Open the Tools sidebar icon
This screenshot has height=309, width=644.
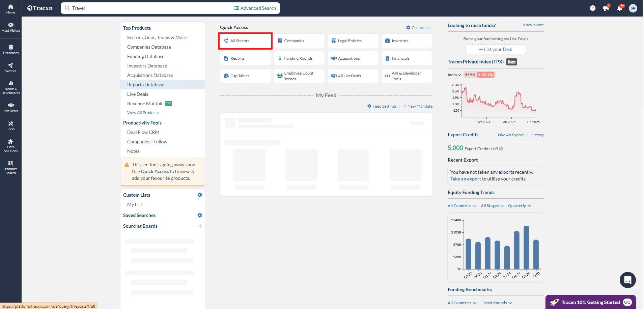click(11, 125)
